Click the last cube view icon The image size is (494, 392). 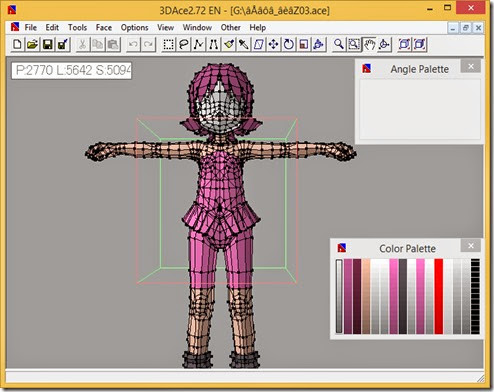tap(420, 44)
